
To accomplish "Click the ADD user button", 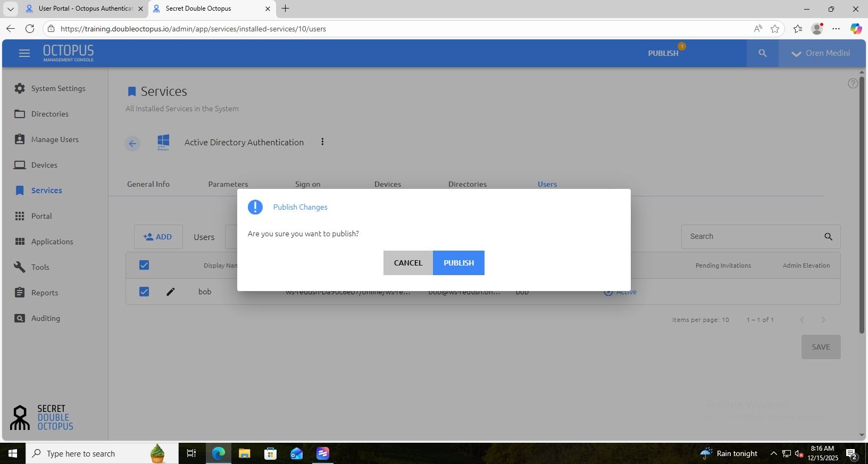I will pyautogui.click(x=158, y=237).
